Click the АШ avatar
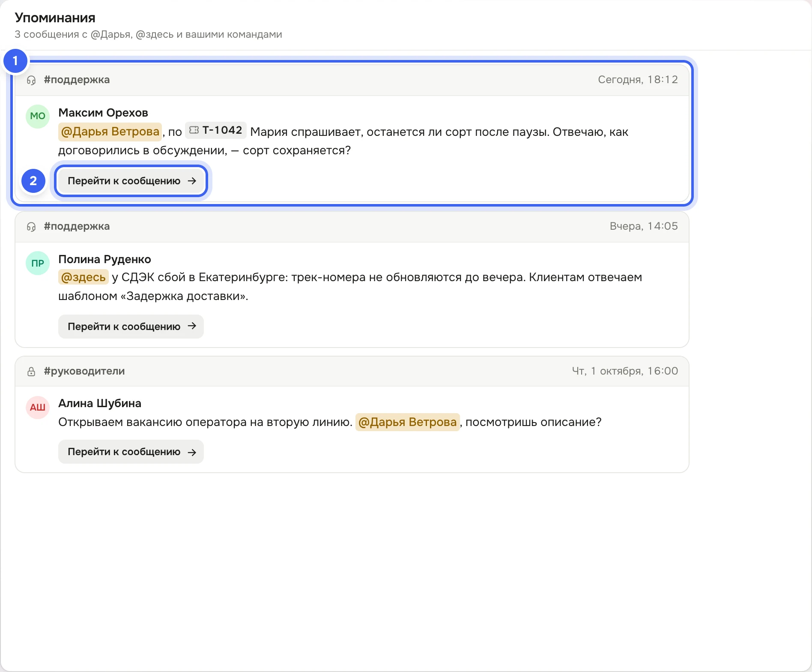The width and height of the screenshot is (812, 672). [x=38, y=407]
